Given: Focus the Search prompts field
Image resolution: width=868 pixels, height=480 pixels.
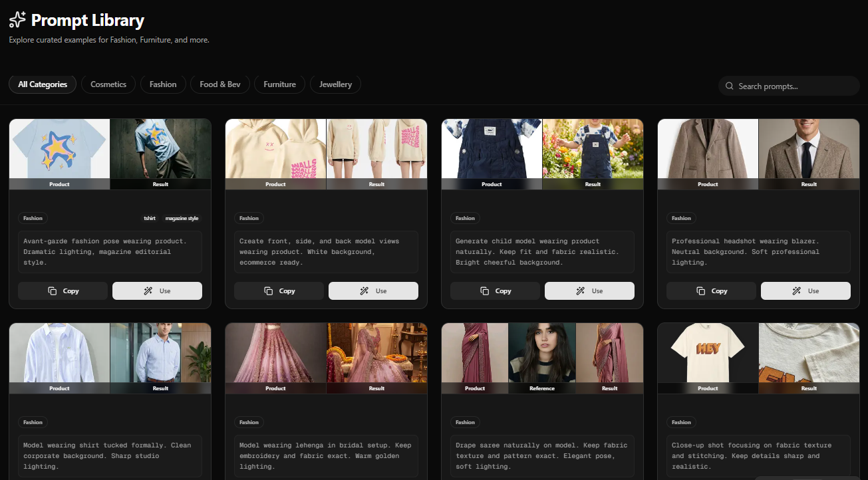Looking at the screenshot, I should click(x=795, y=86).
